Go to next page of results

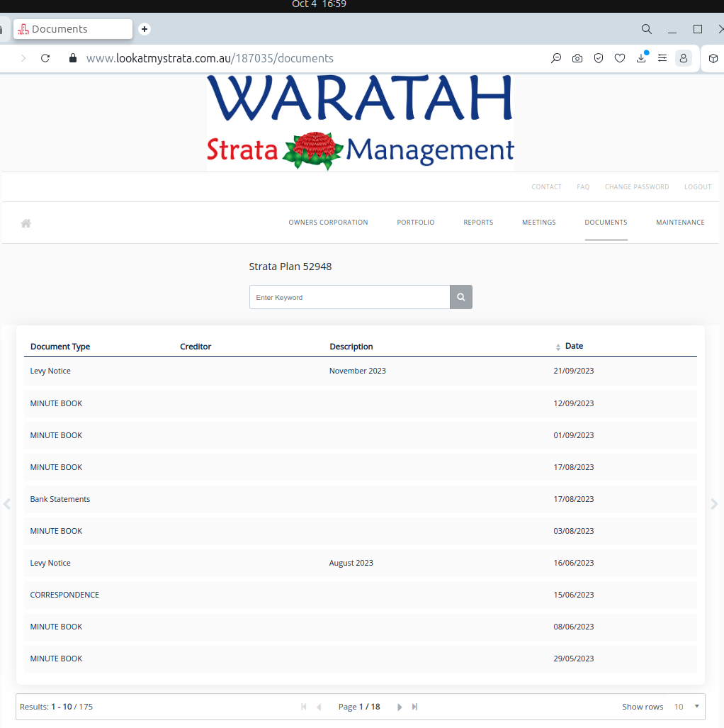[x=400, y=707]
